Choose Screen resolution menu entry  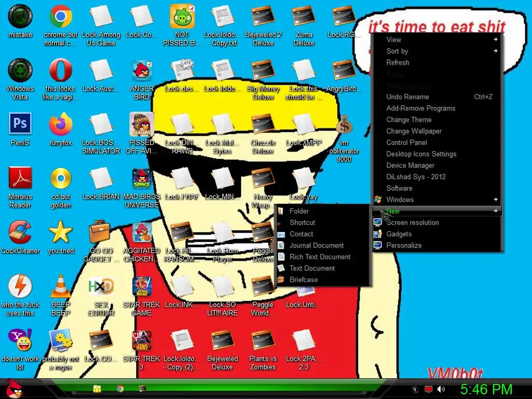[x=437, y=222]
